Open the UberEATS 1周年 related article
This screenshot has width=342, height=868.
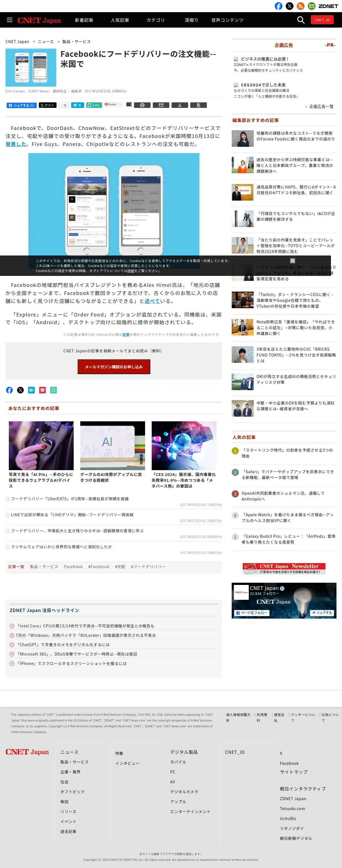(70, 499)
